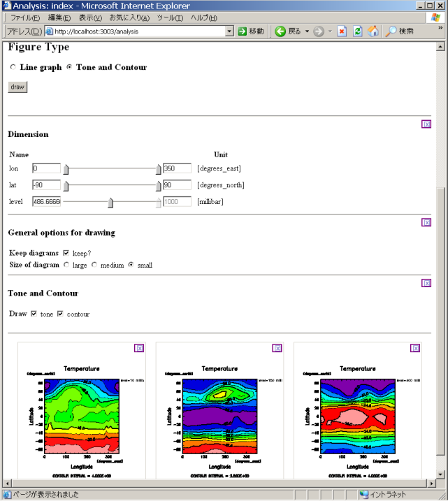Click the lat maximum slider handle
Image resolution: width=448 pixels, height=501 pixels.
click(159, 186)
